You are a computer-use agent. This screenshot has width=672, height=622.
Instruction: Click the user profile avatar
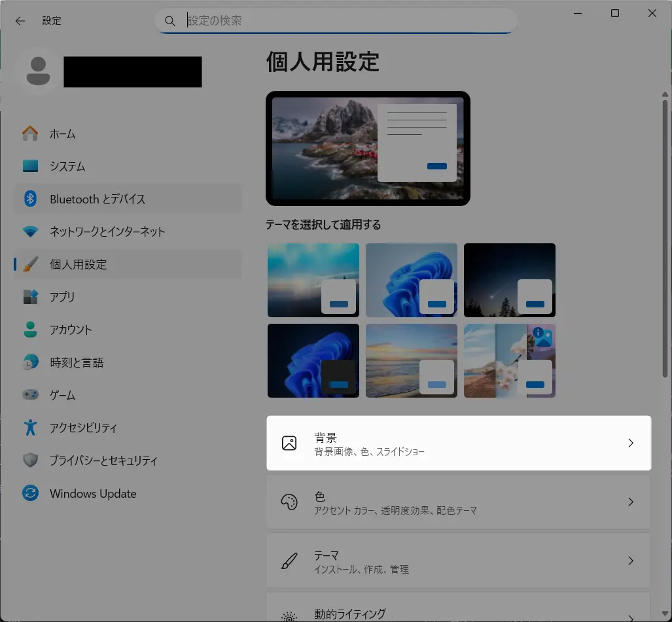(x=38, y=71)
